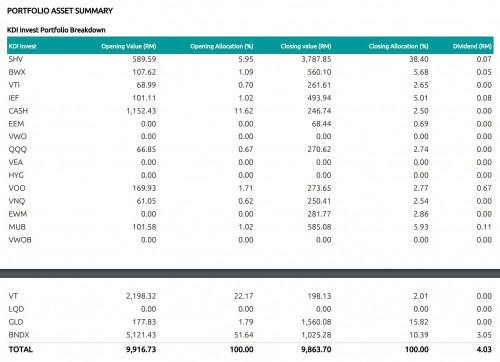This screenshot has height=362, width=500.
Task: Click the LQD row label
Action: (16, 309)
